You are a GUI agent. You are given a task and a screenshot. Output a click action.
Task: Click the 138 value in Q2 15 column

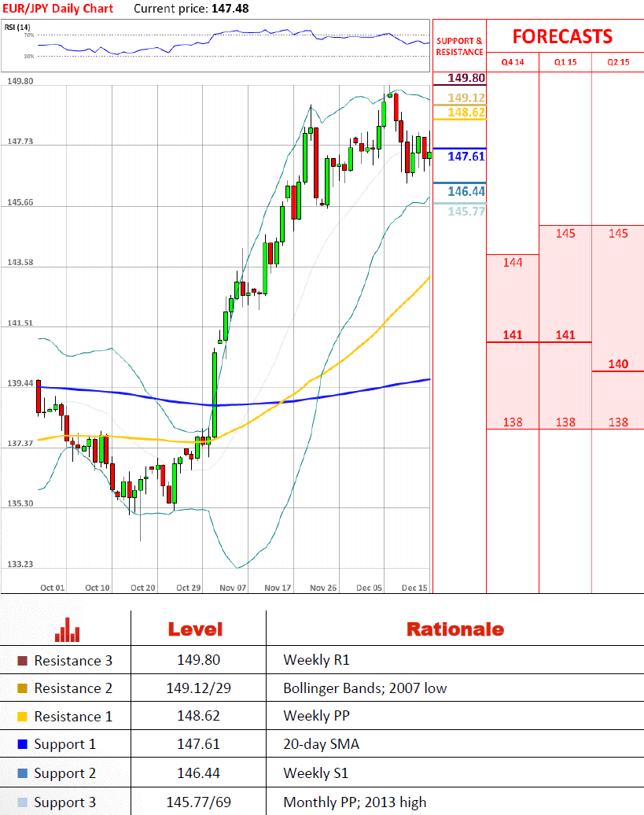click(618, 422)
